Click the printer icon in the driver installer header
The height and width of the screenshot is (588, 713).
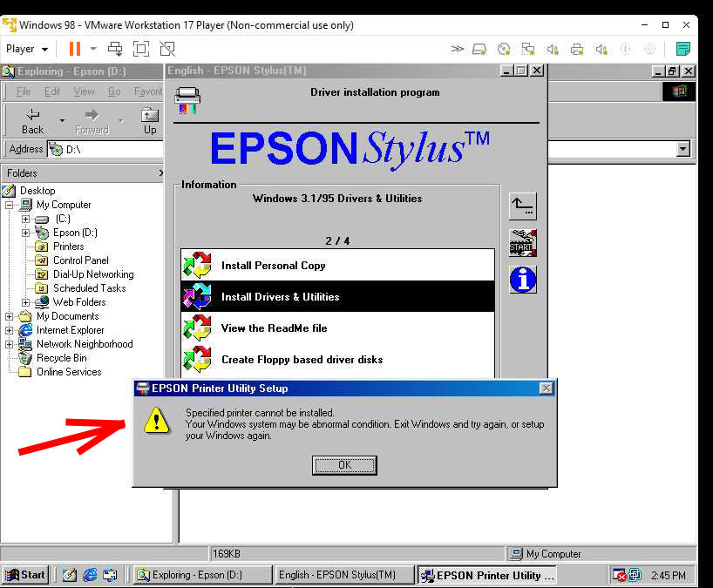click(x=187, y=100)
